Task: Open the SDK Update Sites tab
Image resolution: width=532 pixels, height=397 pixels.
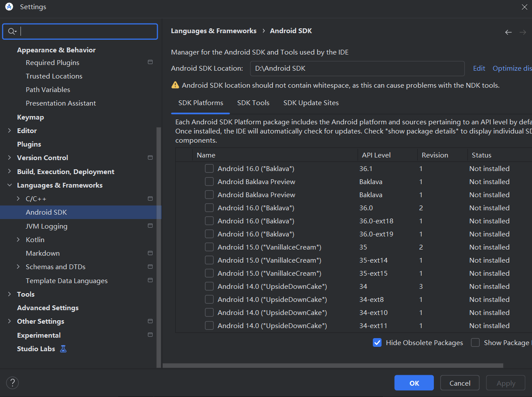Action: tap(311, 103)
